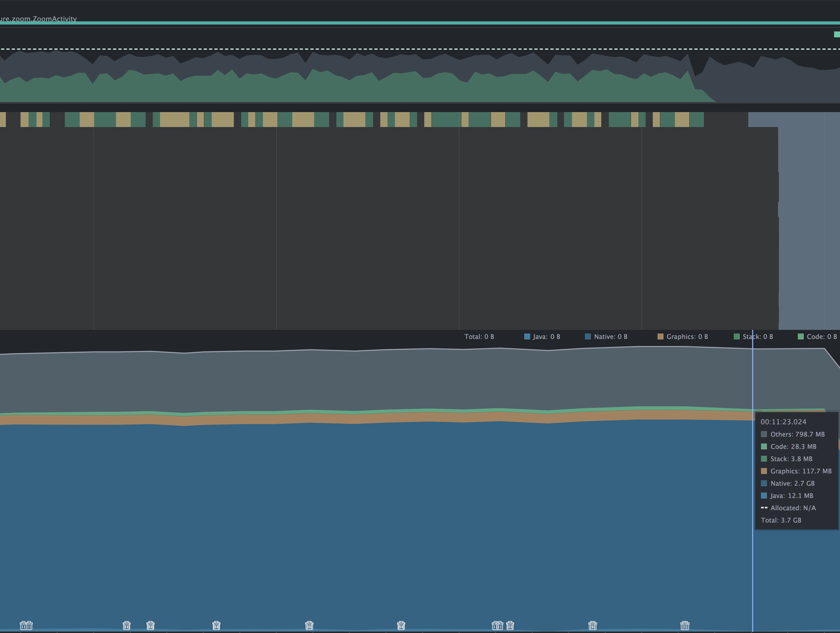840x633 pixels.
Task: Select the 00:11:23.024 timestamp in tooltip
Action: [x=783, y=422]
